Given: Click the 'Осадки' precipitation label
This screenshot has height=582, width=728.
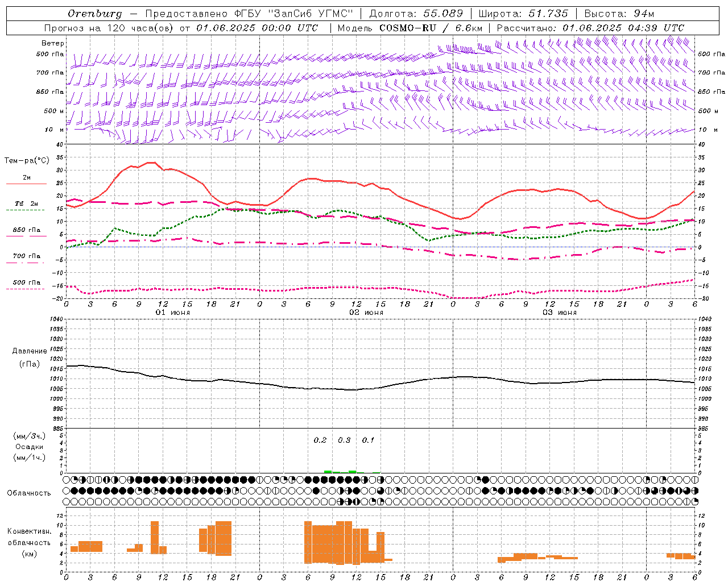Looking at the screenshot, I should (x=29, y=447).
